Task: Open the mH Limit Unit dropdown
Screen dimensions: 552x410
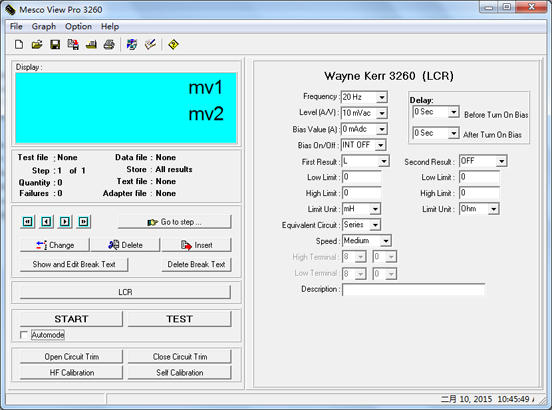Action: [x=375, y=209]
